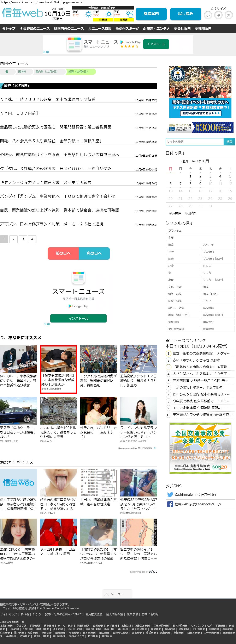
Task: Open the Tesla battery cooler article thumbnail
Action: click(19, 411)
